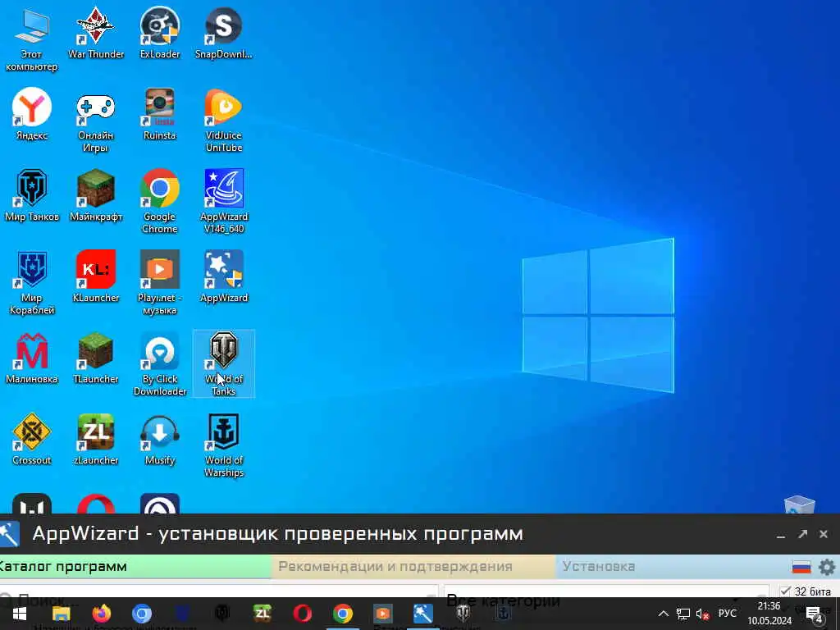Change language via the Russian flag icon
This screenshot has height=630, width=840.
[801, 567]
